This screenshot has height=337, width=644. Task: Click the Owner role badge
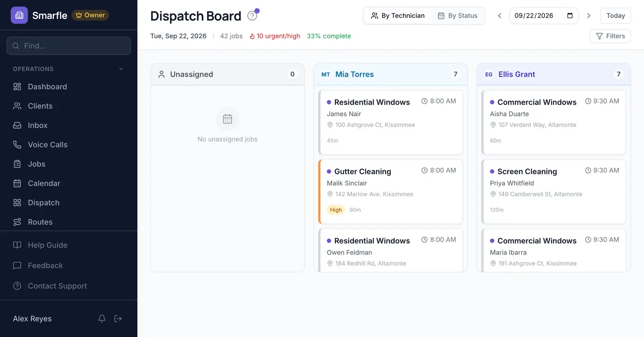tap(90, 15)
